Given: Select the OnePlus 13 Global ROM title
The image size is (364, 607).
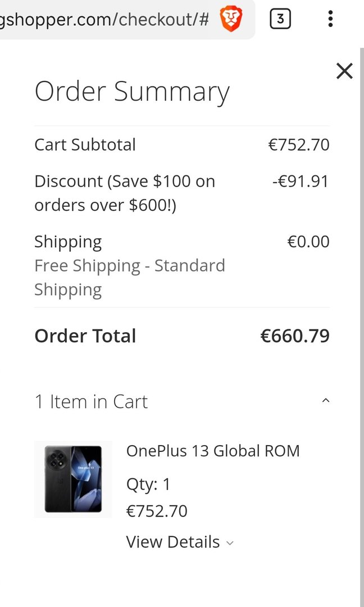Looking at the screenshot, I should click(213, 451).
